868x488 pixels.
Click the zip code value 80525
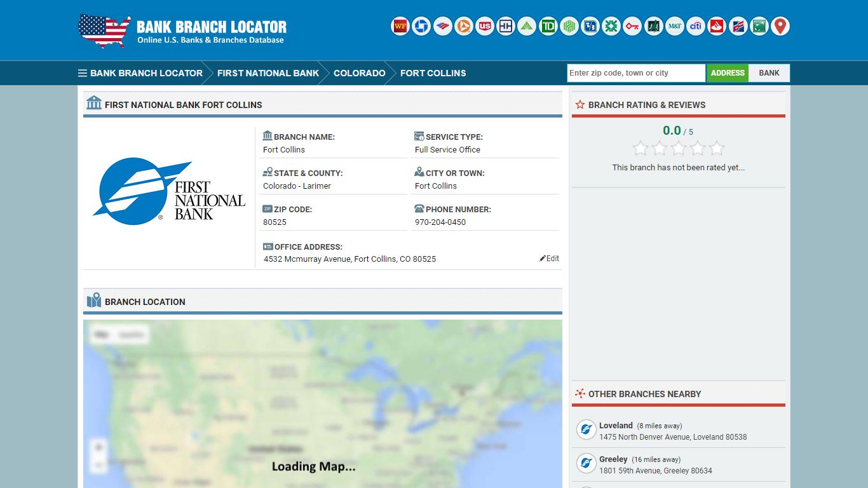(x=275, y=222)
